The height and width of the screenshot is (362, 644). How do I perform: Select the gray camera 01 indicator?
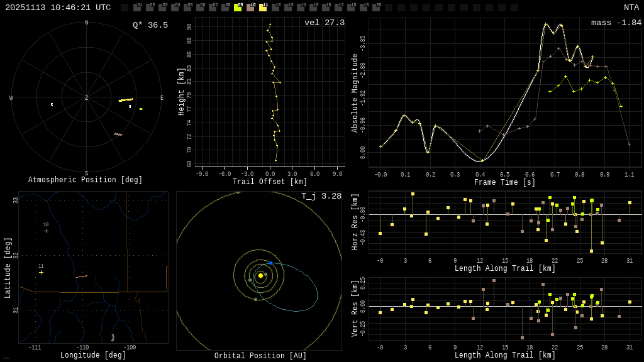pyautogui.click(x=137, y=8)
